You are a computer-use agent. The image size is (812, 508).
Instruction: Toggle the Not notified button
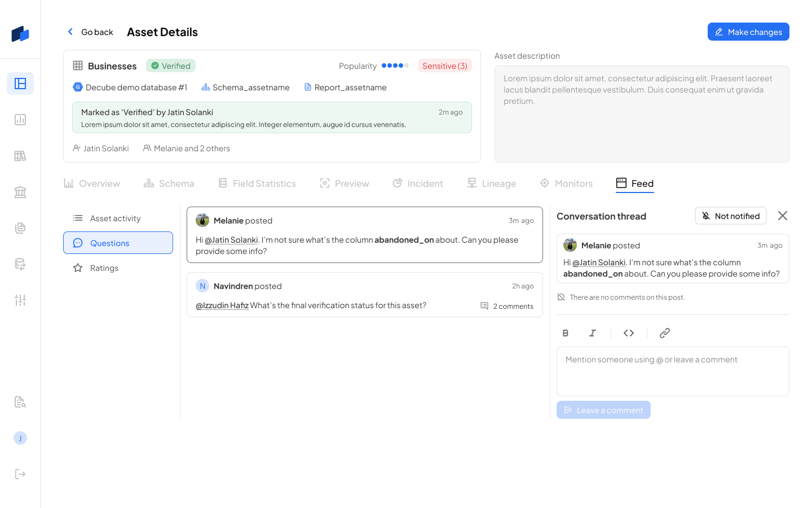pos(730,216)
